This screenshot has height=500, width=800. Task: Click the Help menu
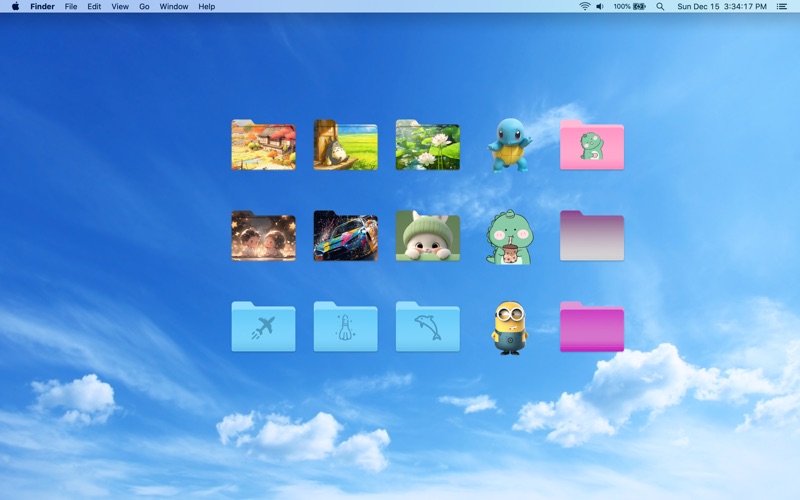coord(206,6)
